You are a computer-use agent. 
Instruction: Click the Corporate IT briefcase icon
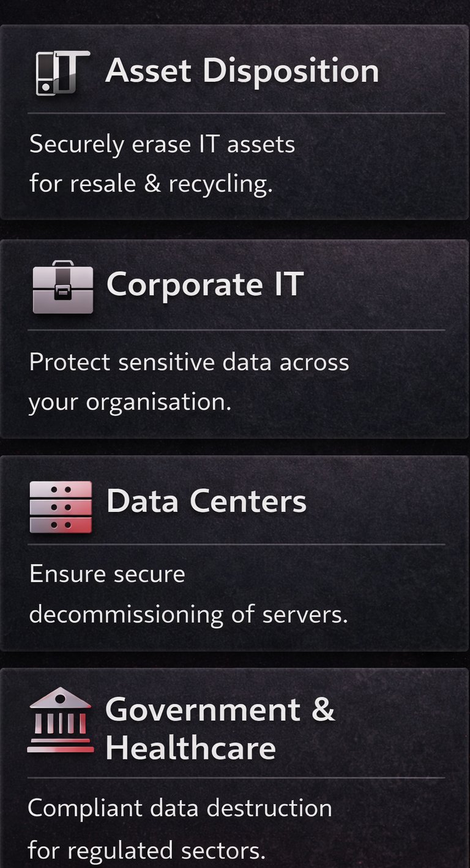(62, 287)
